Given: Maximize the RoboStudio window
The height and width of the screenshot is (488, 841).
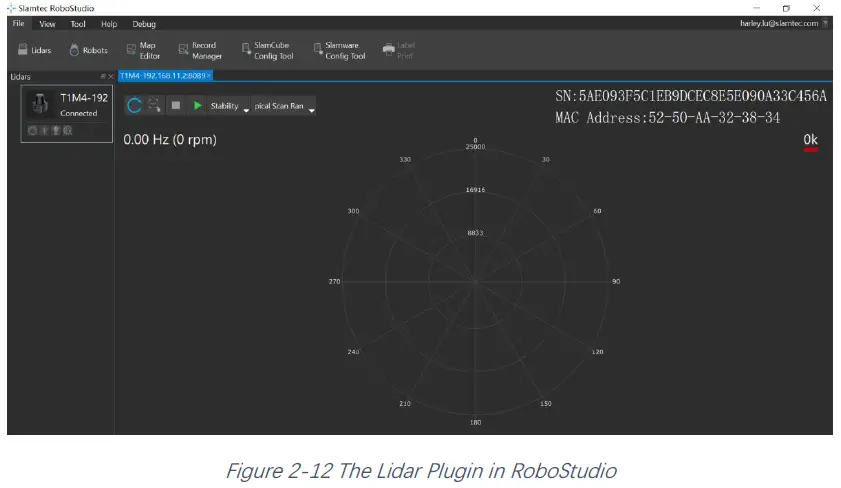Looking at the screenshot, I should pyautogui.click(x=786, y=8).
